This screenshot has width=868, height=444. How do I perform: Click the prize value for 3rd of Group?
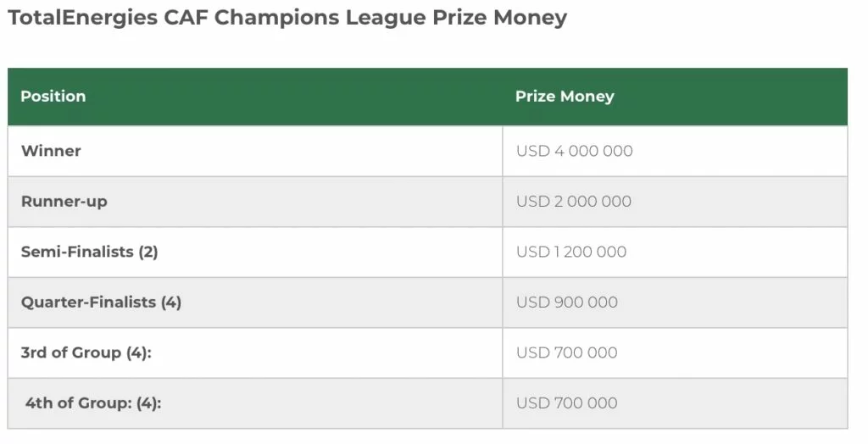pyautogui.click(x=567, y=352)
